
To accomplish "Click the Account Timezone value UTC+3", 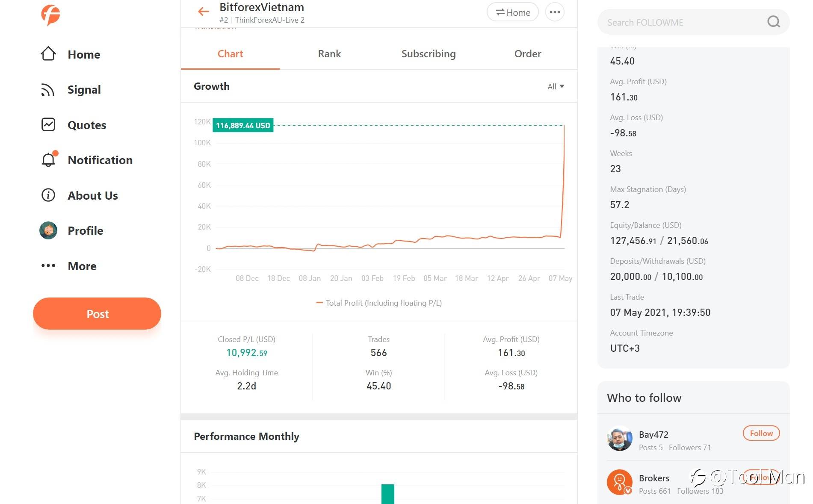I will 625,348.
